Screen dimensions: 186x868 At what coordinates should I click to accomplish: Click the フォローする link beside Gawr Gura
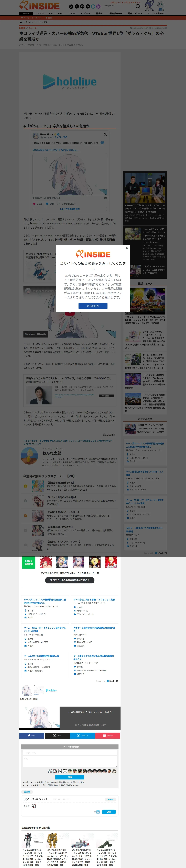pyautogui.click(x=61, y=137)
